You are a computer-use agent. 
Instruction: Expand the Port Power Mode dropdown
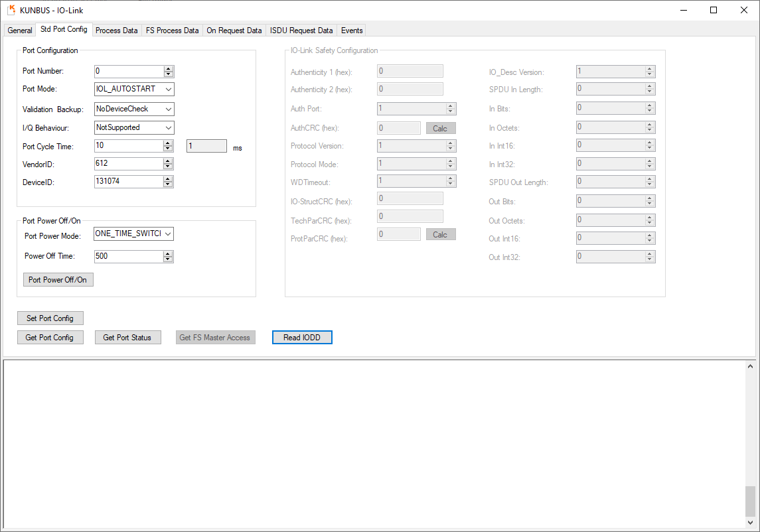pos(169,233)
